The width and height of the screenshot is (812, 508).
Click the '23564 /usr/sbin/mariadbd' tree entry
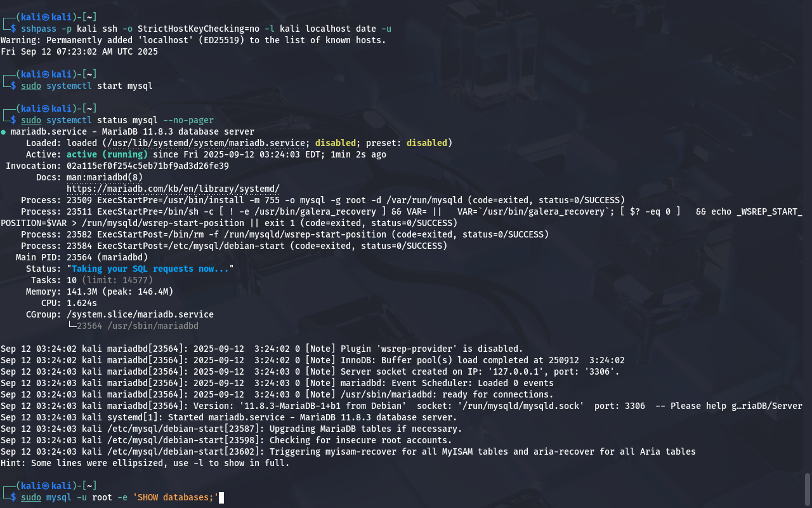tap(138, 326)
